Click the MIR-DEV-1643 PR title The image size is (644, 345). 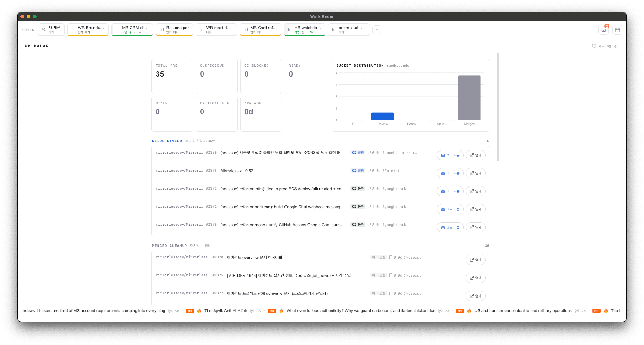pyautogui.click(x=289, y=276)
